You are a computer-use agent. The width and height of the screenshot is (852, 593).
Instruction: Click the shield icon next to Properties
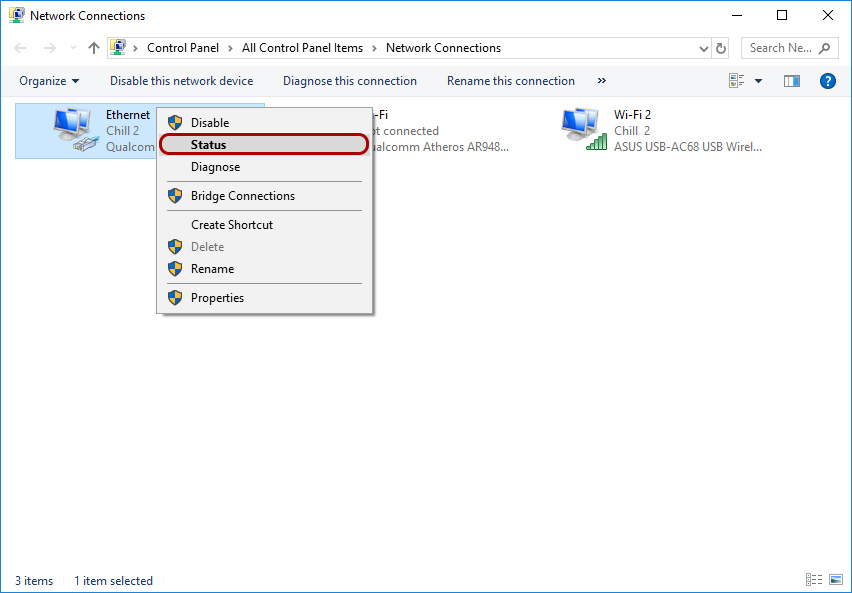point(176,297)
